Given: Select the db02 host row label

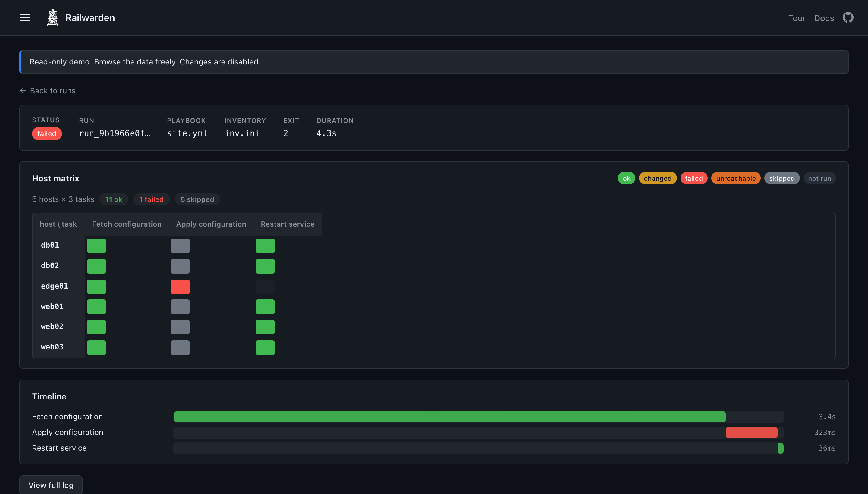Looking at the screenshot, I should tap(50, 265).
